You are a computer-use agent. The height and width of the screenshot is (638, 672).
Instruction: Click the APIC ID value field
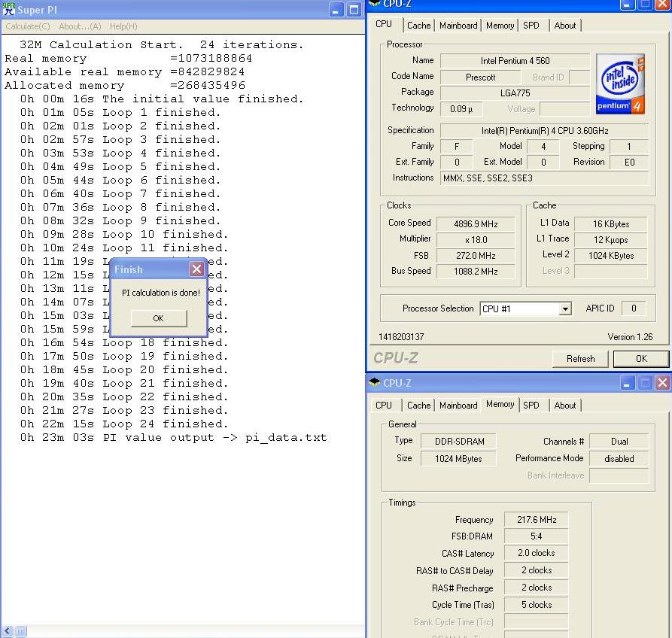coord(634,308)
